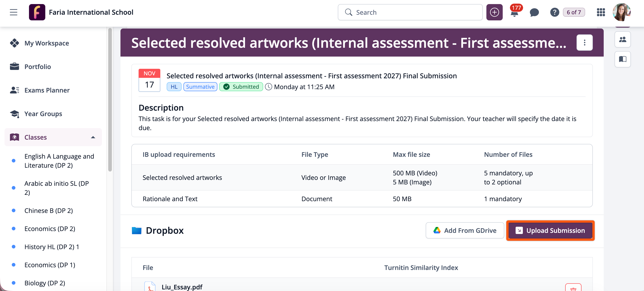Image resolution: width=644 pixels, height=291 pixels.
Task: Open History HL (DP 2) 1 class
Action: tap(52, 247)
